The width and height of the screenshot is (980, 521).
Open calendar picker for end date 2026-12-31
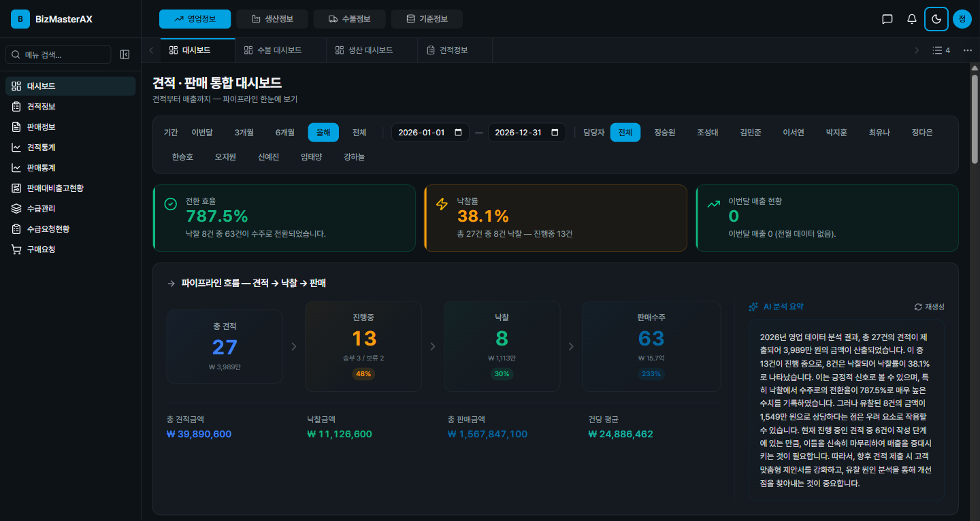(555, 133)
